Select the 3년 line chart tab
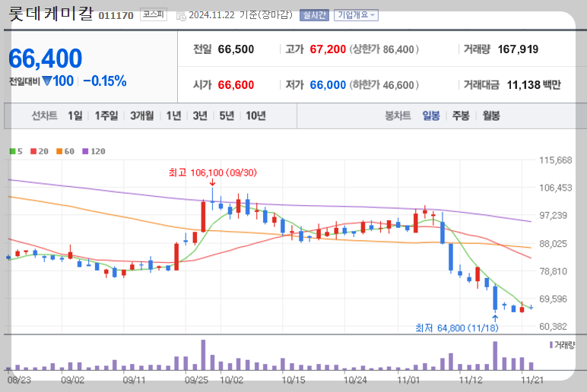The height and width of the screenshot is (392, 587). [x=200, y=116]
